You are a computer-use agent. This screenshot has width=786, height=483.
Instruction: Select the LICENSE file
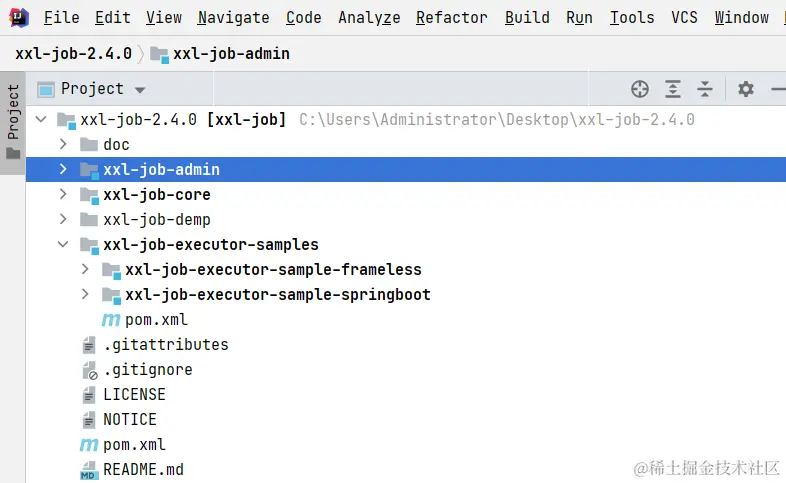click(x=406, y=394)
